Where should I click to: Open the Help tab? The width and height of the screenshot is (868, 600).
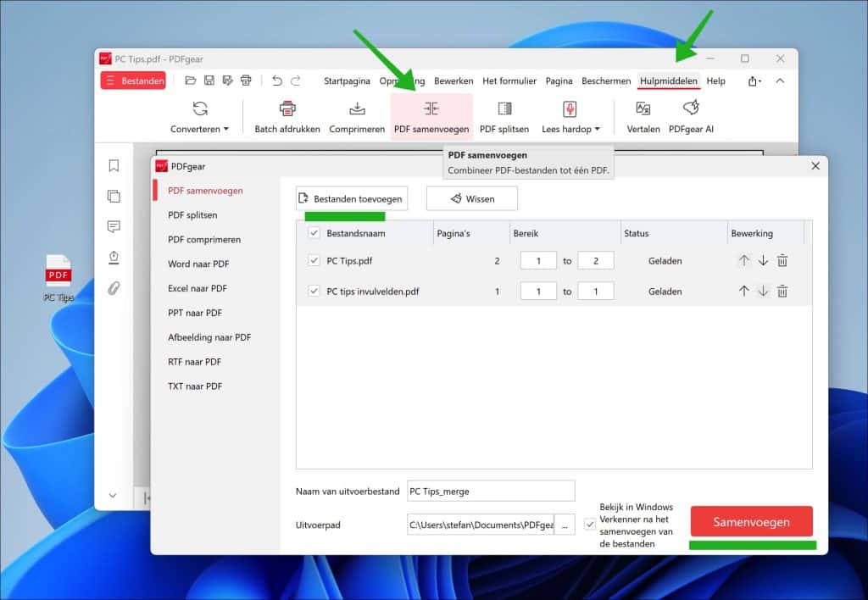point(715,81)
